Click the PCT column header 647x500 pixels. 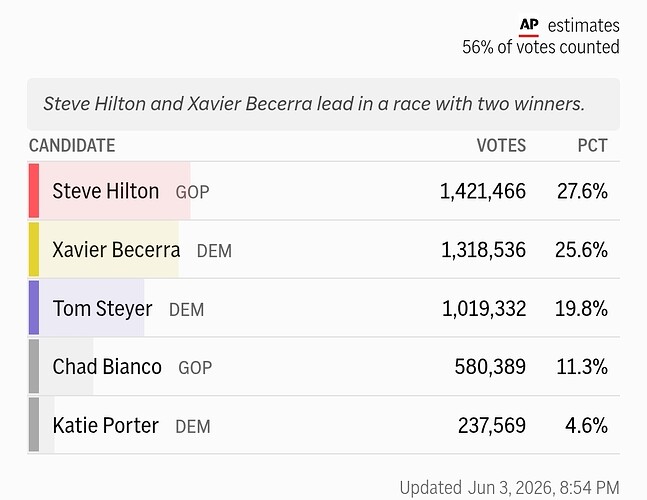point(593,146)
